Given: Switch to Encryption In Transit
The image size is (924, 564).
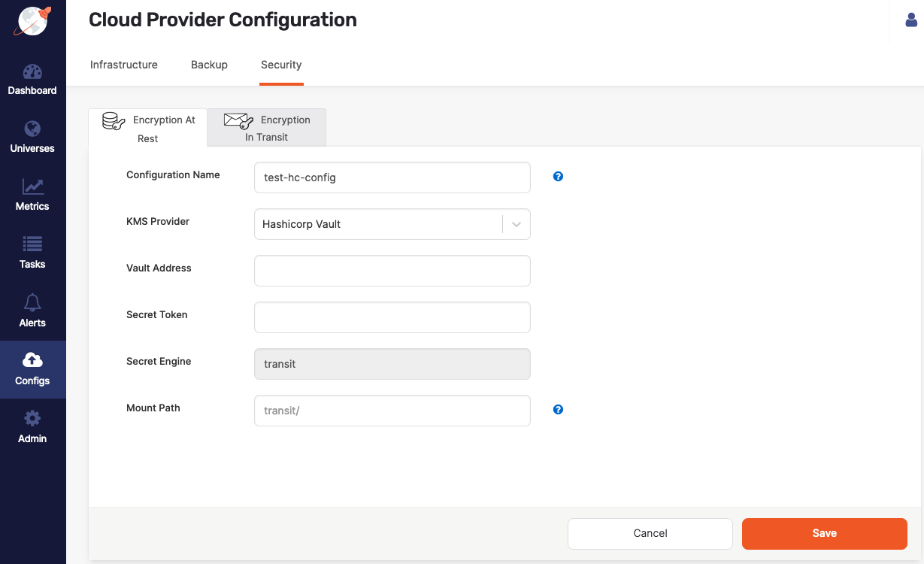Looking at the screenshot, I should point(266,128).
